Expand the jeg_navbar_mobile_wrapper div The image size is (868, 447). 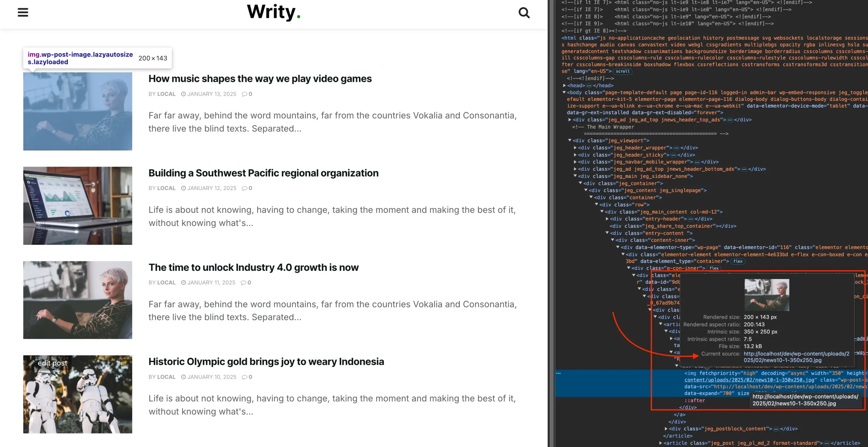tap(575, 162)
